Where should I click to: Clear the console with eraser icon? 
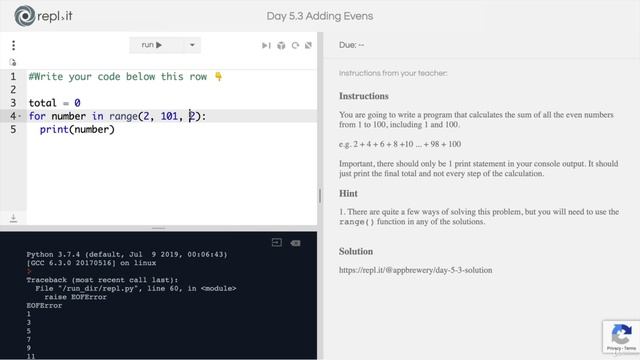pos(296,243)
